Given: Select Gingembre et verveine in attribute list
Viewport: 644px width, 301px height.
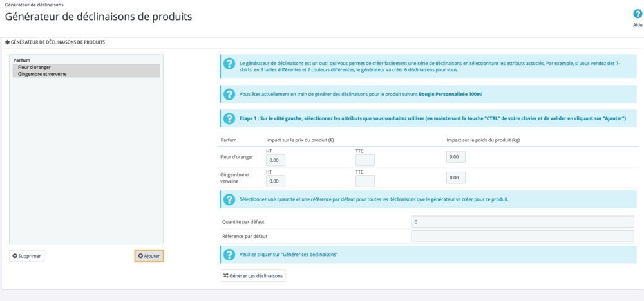Looking at the screenshot, I should coord(43,74).
